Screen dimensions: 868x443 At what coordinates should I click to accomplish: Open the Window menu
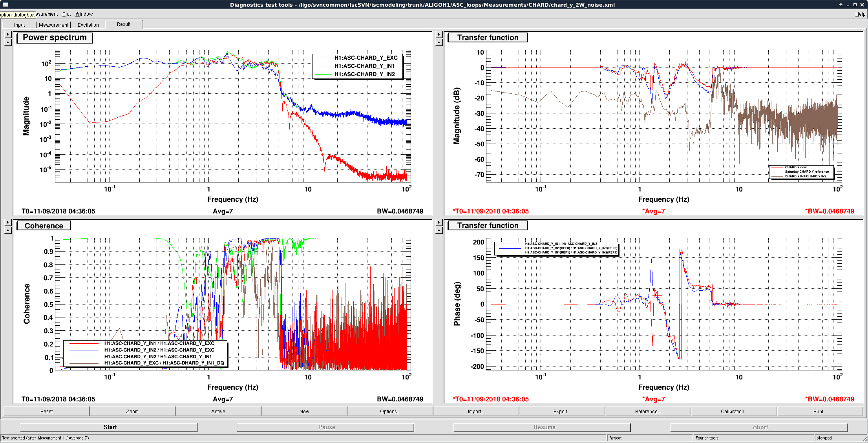click(84, 14)
